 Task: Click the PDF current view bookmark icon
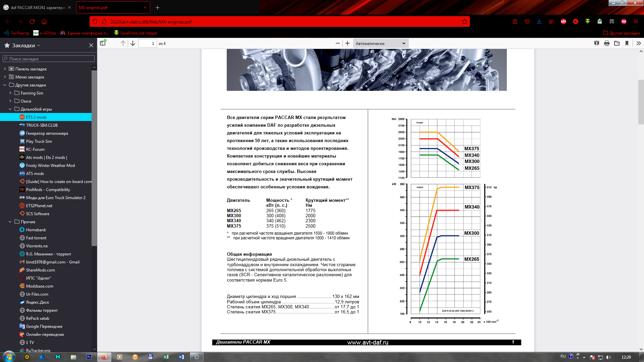(627, 43)
